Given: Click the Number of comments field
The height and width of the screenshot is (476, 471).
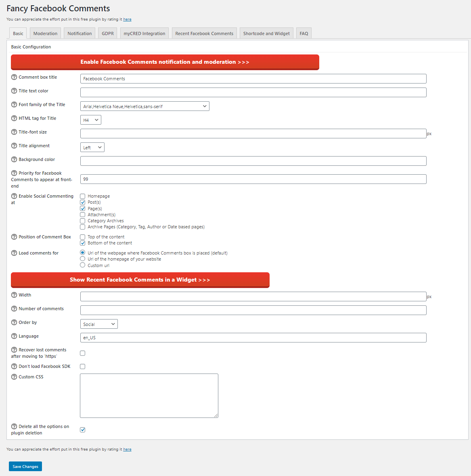Looking at the screenshot, I should point(253,310).
